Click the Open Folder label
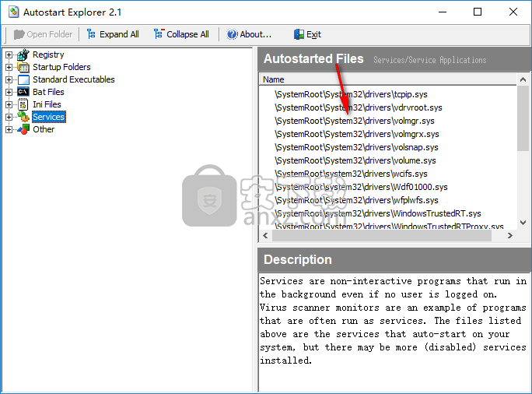This screenshot has width=532, height=394. click(x=50, y=34)
